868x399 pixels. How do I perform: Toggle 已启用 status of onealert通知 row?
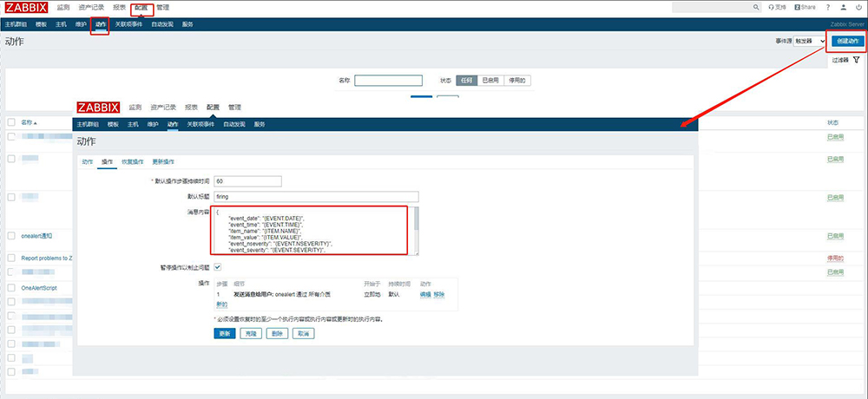pos(835,236)
